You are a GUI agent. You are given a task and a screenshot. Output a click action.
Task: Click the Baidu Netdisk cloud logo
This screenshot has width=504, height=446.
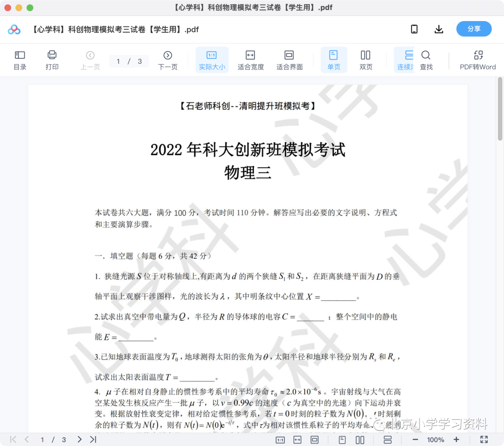pos(14,29)
